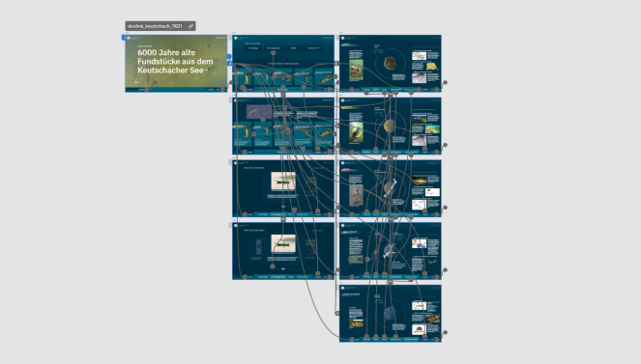This screenshot has height=364, width=641.
Task: Copy link icon beside devlink_keutschach_TK01 label
Action: click(x=190, y=26)
